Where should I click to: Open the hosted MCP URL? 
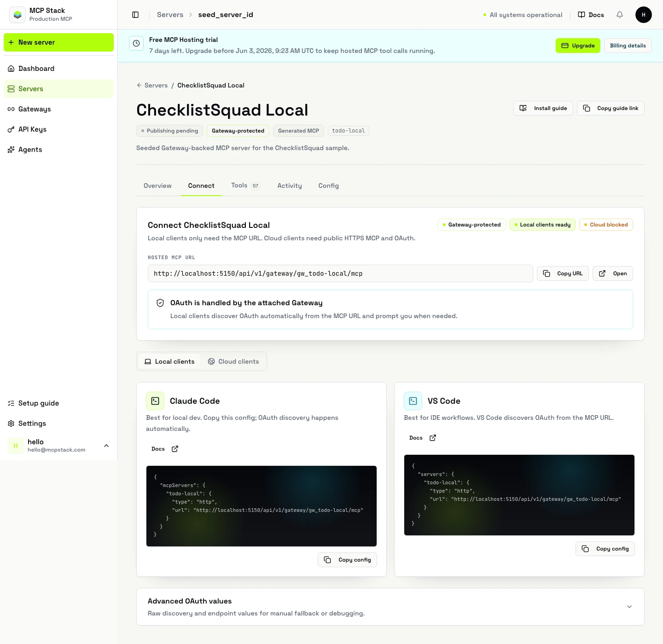613,273
